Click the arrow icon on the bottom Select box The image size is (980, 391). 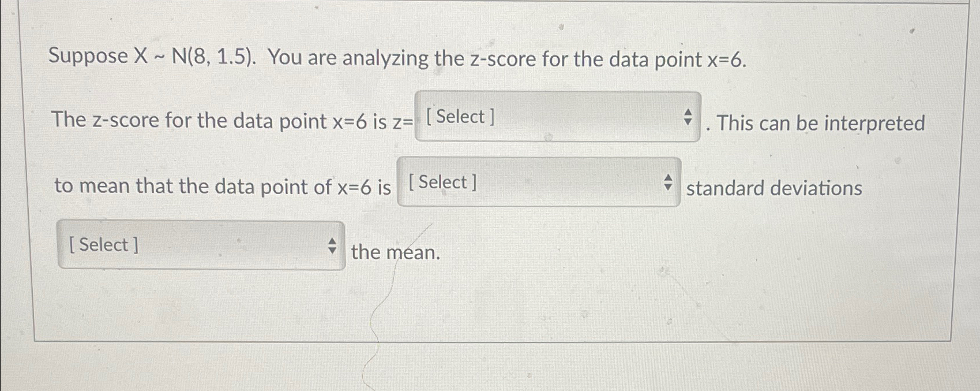(333, 244)
